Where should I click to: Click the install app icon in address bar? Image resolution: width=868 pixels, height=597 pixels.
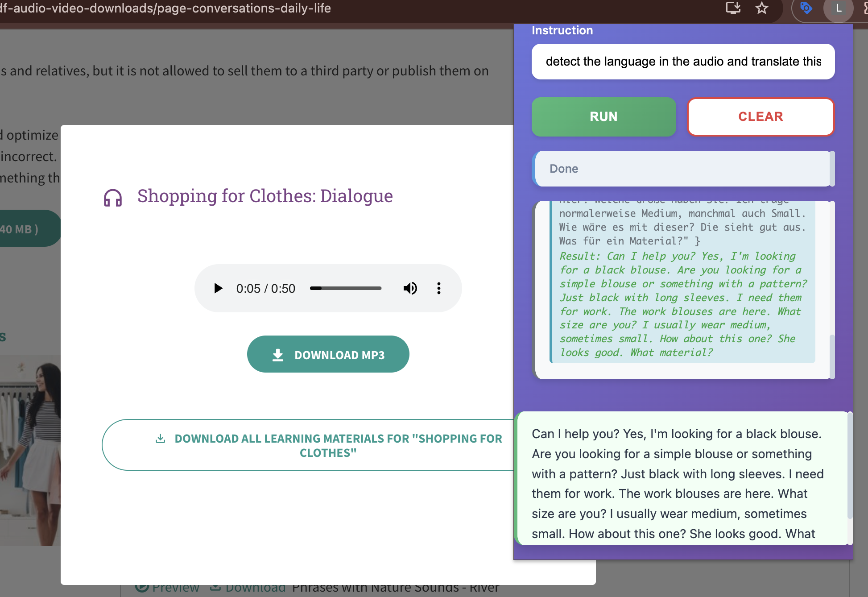pos(733,8)
